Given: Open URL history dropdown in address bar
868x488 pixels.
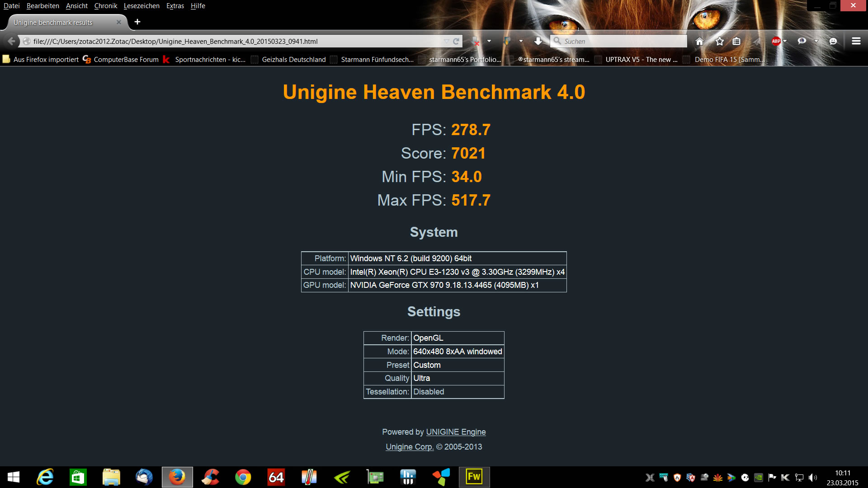Looking at the screenshot, I should 447,41.
